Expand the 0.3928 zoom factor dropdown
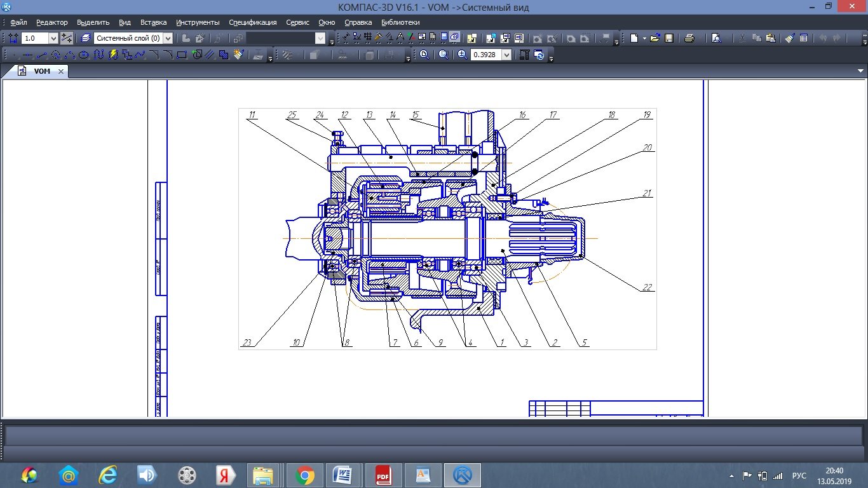868x488 pixels. pos(506,55)
